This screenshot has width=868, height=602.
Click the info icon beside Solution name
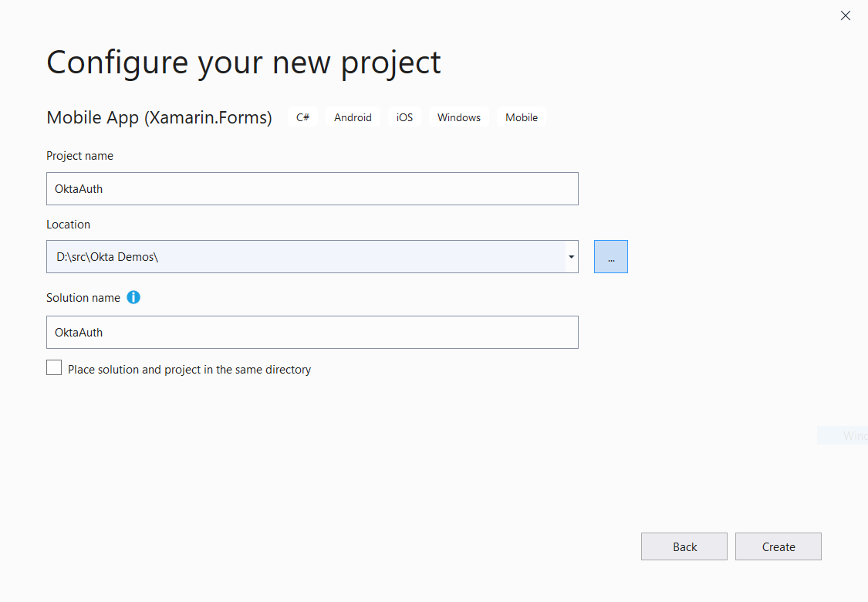(133, 297)
